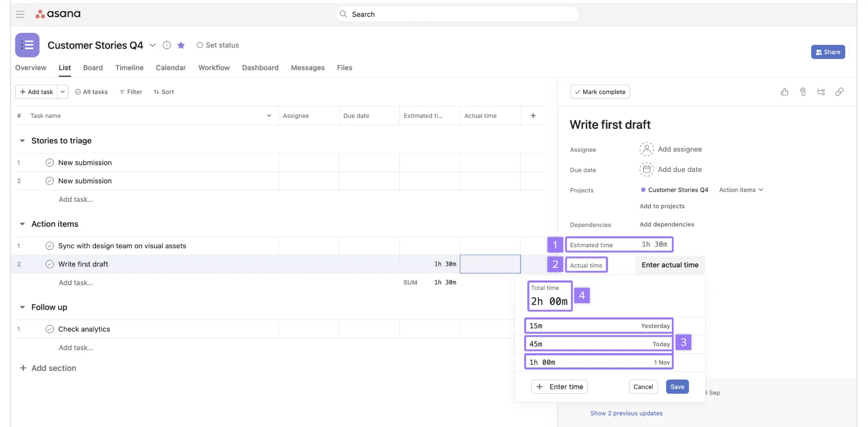Complete Sync with design team task
This screenshot has width=868, height=427.
coord(50,246)
